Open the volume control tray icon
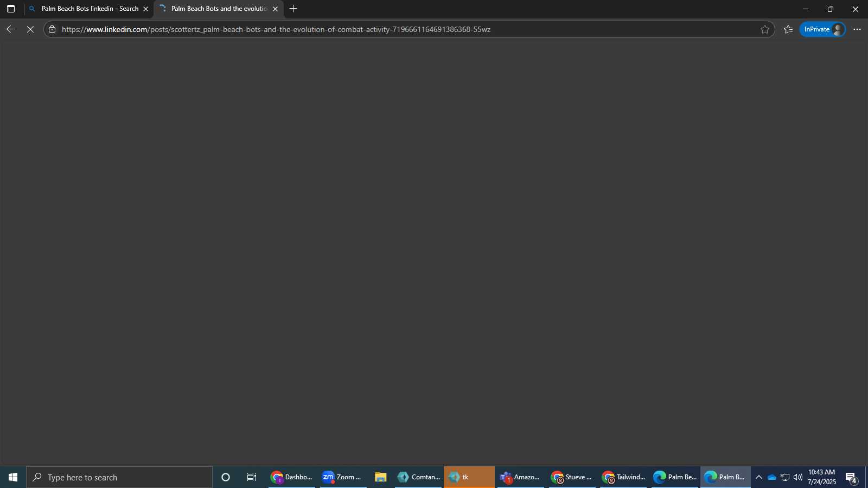 pos(798,477)
